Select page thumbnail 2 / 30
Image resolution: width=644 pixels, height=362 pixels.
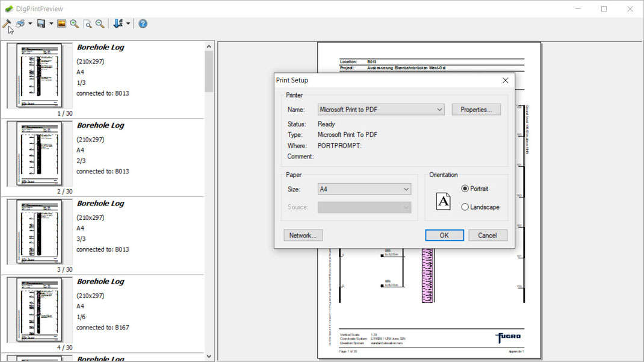point(40,154)
